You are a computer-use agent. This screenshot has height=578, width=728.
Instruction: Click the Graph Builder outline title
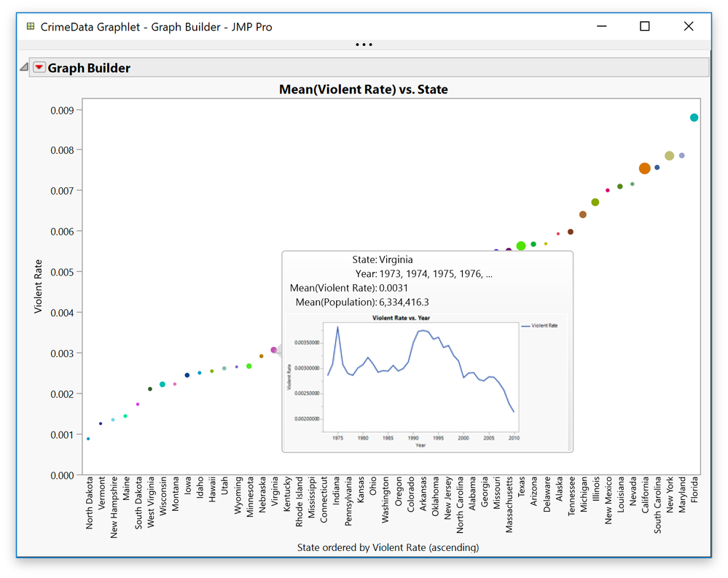click(89, 68)
